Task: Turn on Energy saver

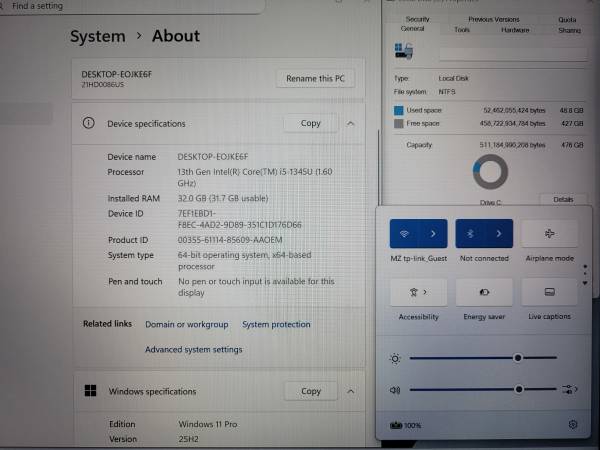Action: tap(484, 292)
